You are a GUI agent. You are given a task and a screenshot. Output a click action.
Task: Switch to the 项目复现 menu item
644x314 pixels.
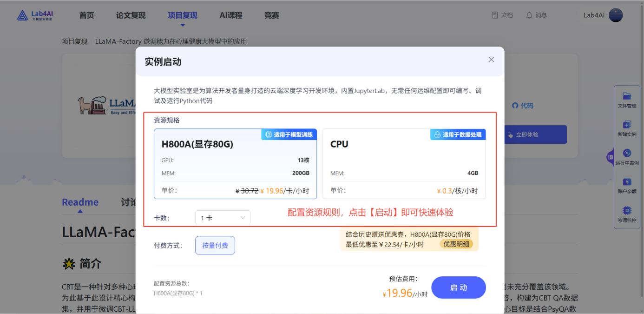tap(183, 15)
